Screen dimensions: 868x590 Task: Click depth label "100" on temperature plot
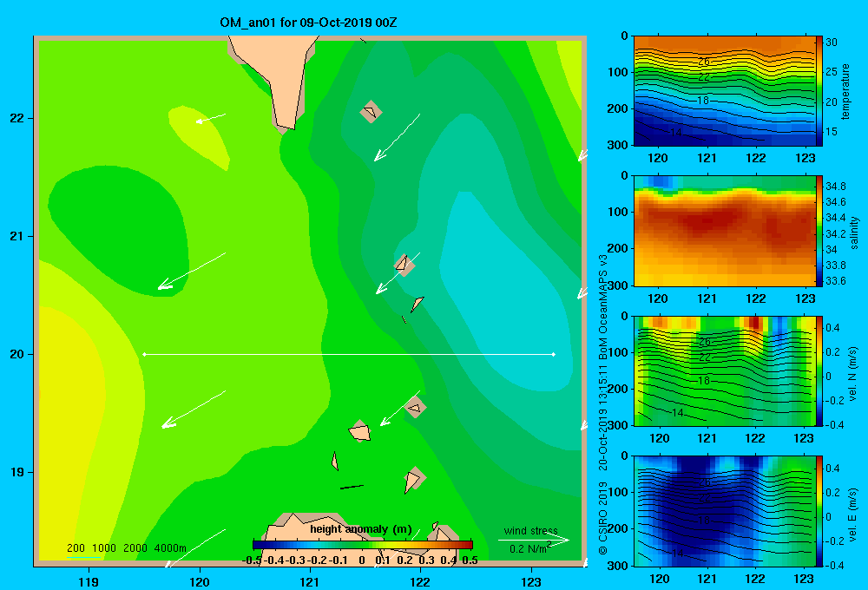(x=617, y=72)
